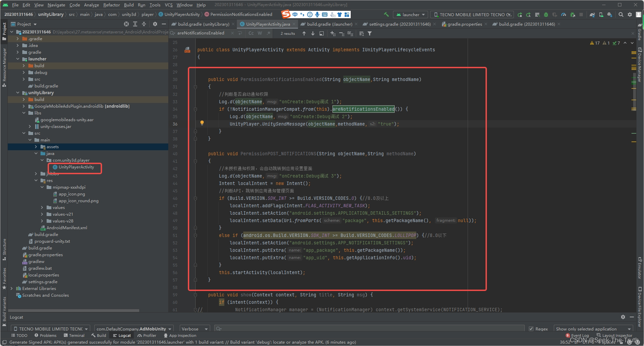The width and height of the screenshot is (644, 346).
Task: Open the Analyze menu
Action: 91,5
